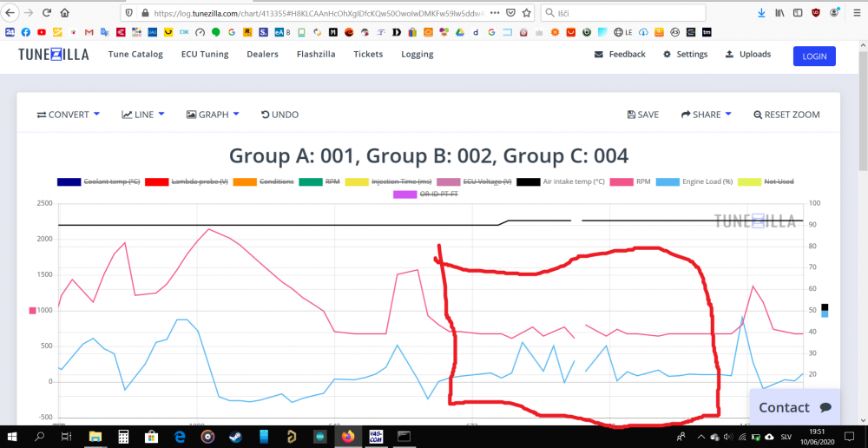
Task: Open the Firefox hamburger menu
Action: (x=857, y=12)
